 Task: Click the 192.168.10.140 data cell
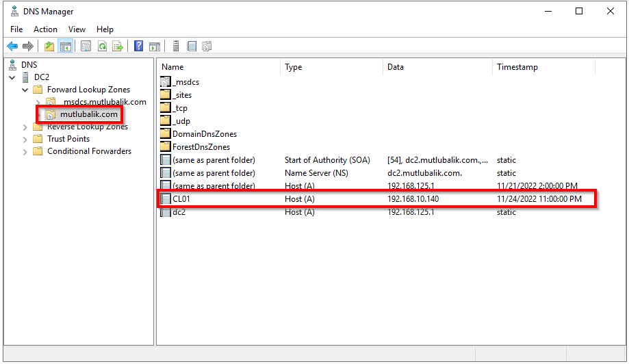click(x=413, y=199)
